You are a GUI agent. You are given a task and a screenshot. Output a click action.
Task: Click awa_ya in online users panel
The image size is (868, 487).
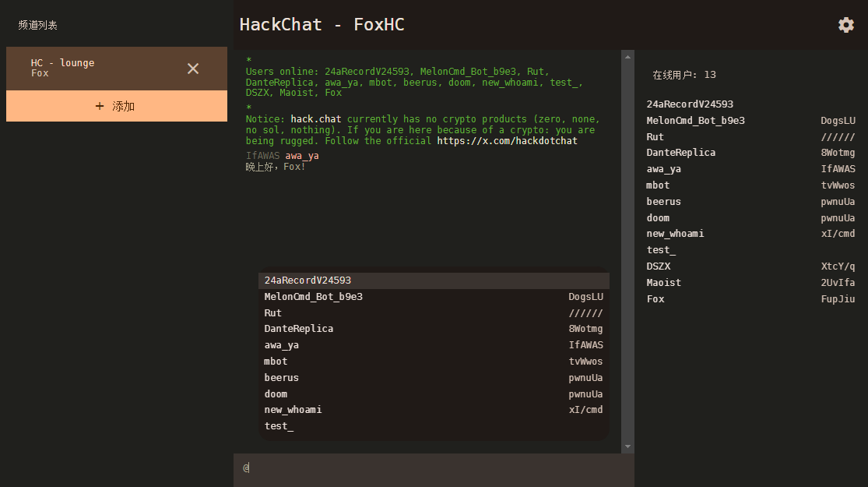[x=664, y=169]
